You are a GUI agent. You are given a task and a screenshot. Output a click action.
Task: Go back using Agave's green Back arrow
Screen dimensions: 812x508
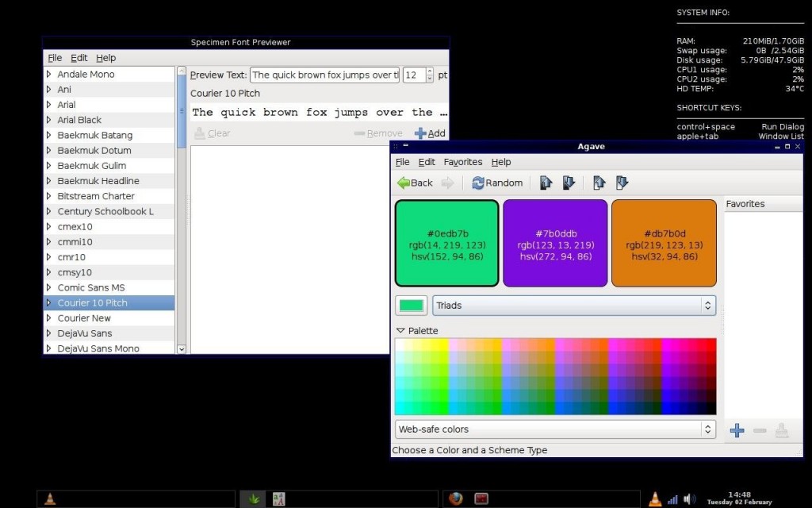tap(415, 183)
